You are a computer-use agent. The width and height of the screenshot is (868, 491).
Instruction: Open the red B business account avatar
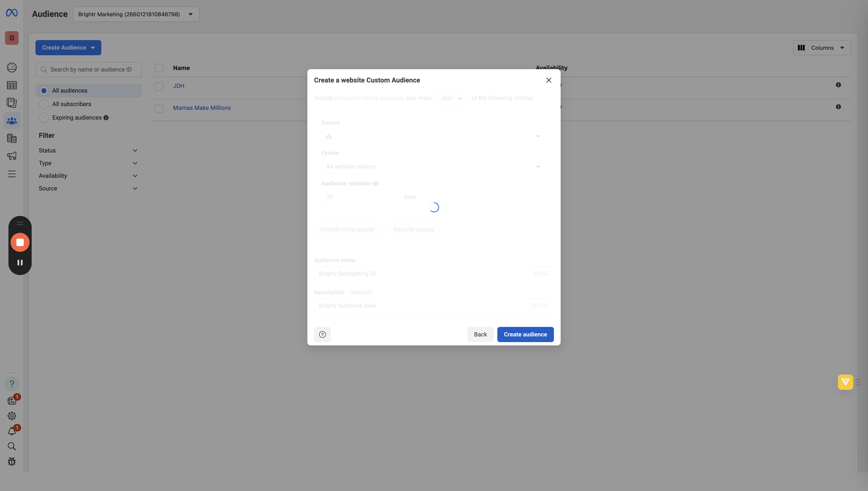(12, 38)
